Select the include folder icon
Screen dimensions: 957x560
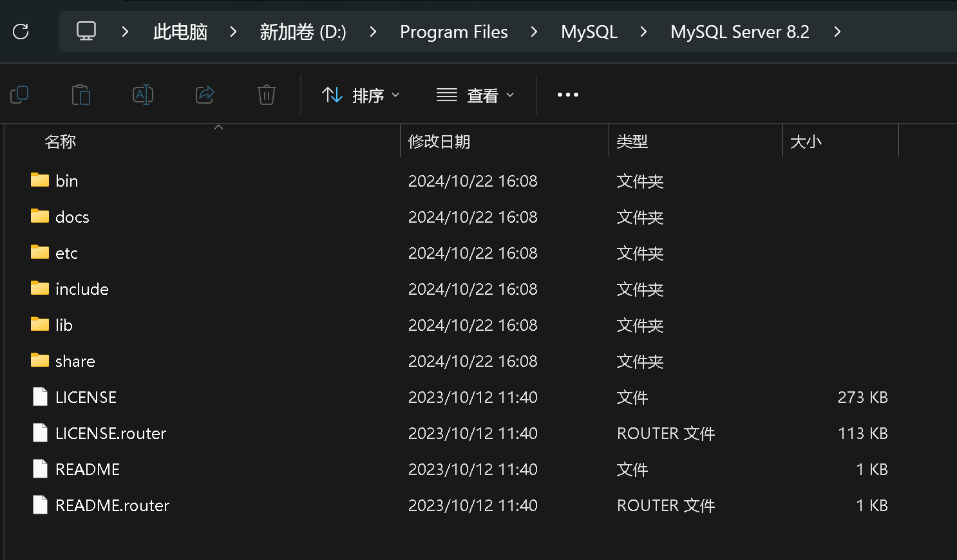pyautogui.click(x=40, y=288)
